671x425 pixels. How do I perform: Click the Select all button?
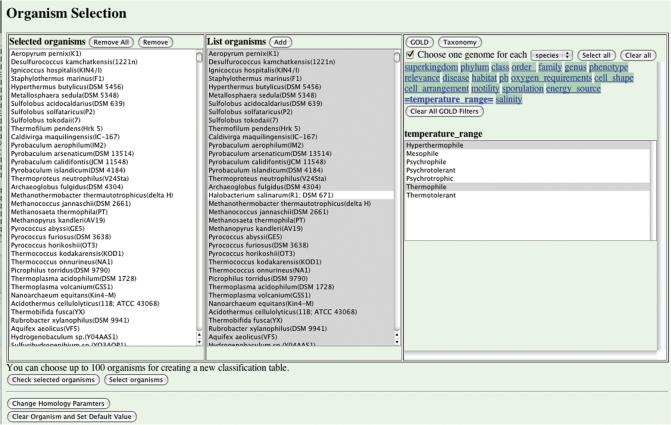[x=596, y=54]
